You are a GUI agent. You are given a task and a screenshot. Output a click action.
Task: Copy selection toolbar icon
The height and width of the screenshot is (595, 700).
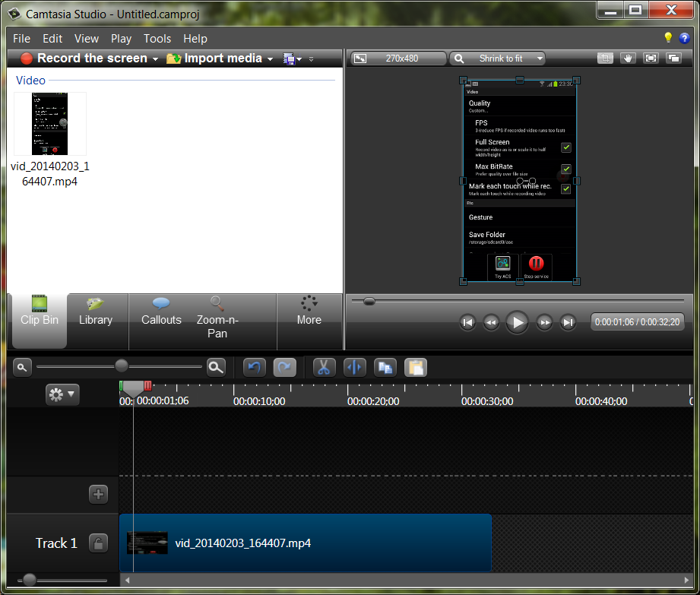click(385, 367)
